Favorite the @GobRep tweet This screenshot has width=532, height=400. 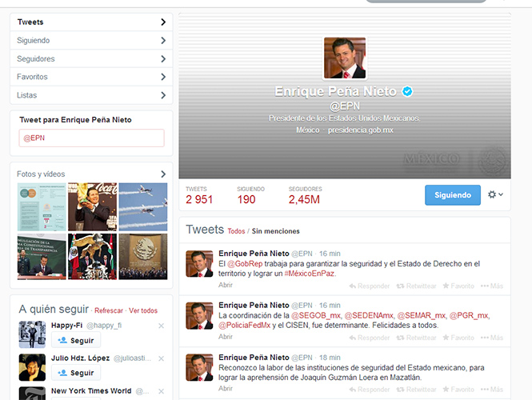458,286
